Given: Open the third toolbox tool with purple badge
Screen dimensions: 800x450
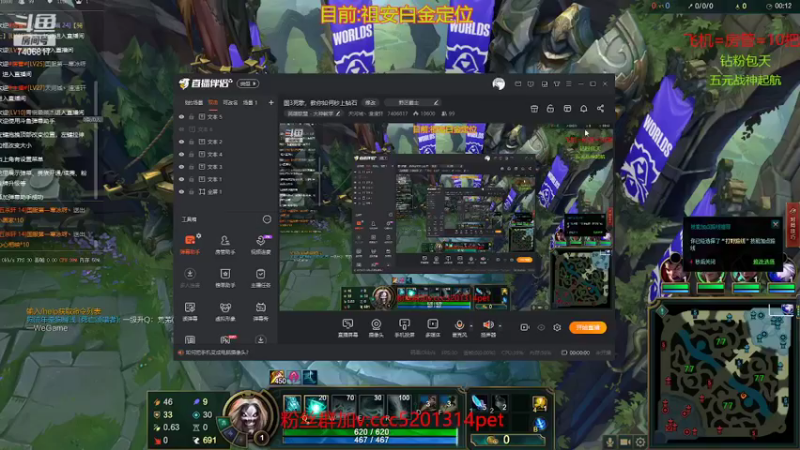Looking at the screenshot, I should (261, 244).
